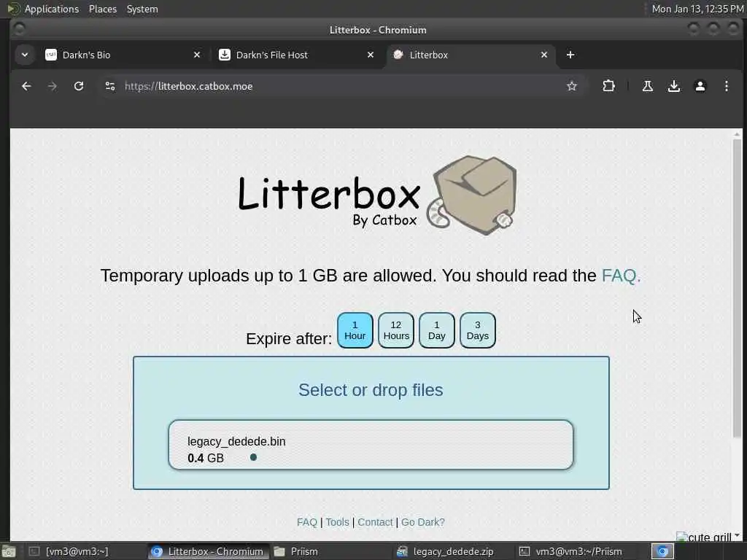Click the Litterbox cat box logo
The height and width of the screenshot is (560, 747).
(x=377, y=195)
